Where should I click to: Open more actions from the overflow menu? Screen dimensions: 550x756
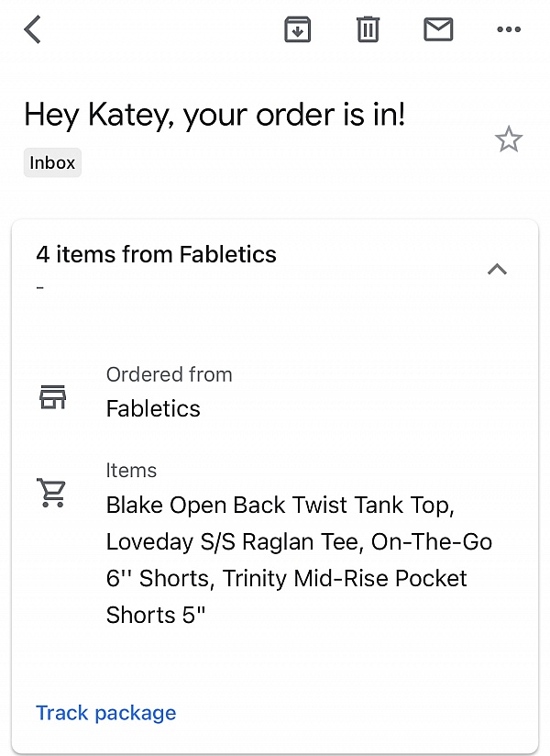coord(508,28)
